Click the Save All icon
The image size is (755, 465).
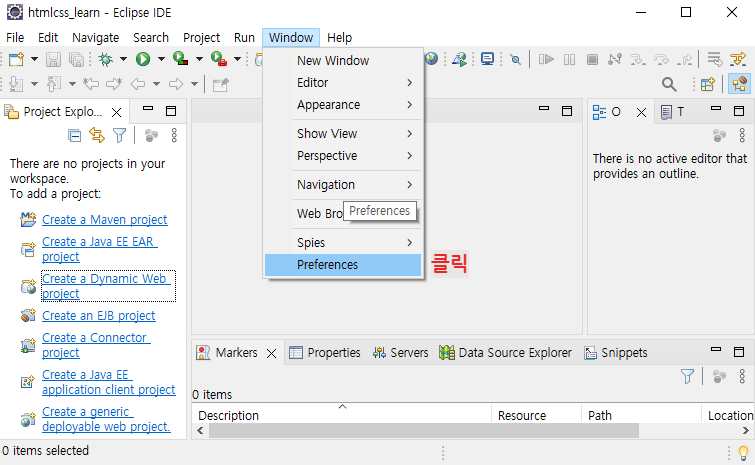tap(76, 59)
